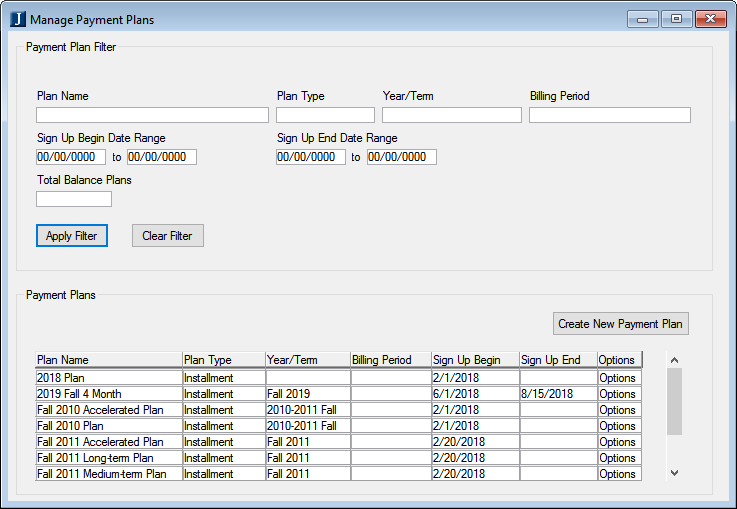
Task: Select the Year/Term filter field
Action: pos(451,115)
